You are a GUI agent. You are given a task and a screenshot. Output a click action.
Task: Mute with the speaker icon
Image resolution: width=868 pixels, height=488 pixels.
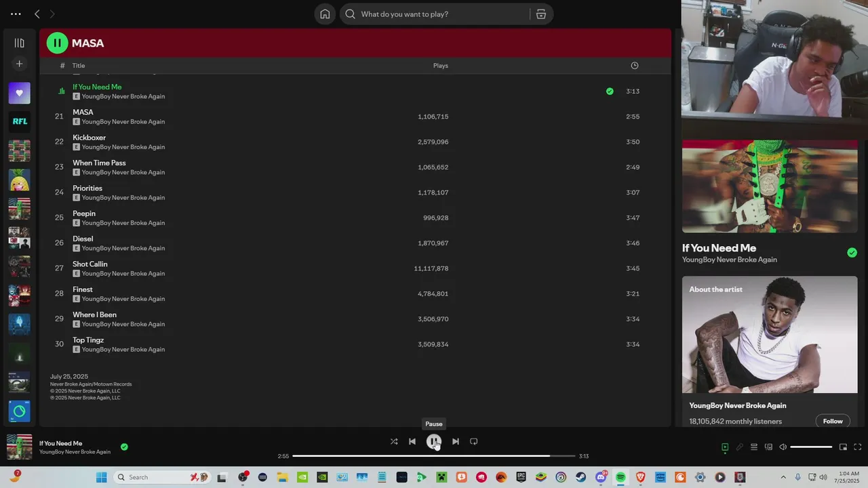click(783, 447)
